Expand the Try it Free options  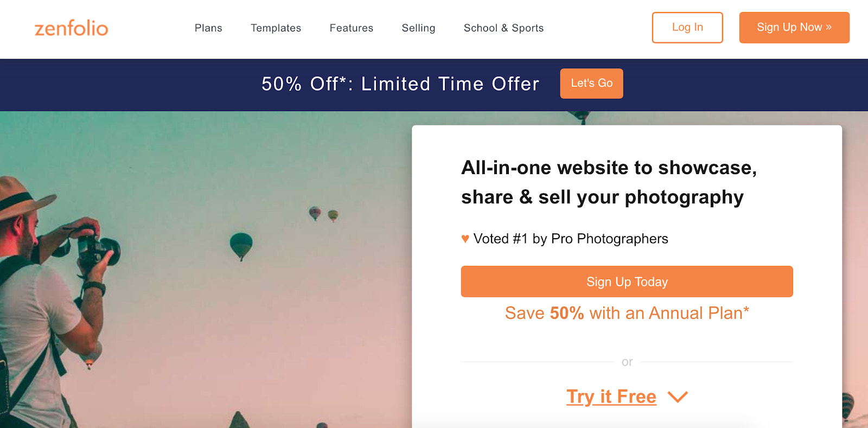coord(677,397)
